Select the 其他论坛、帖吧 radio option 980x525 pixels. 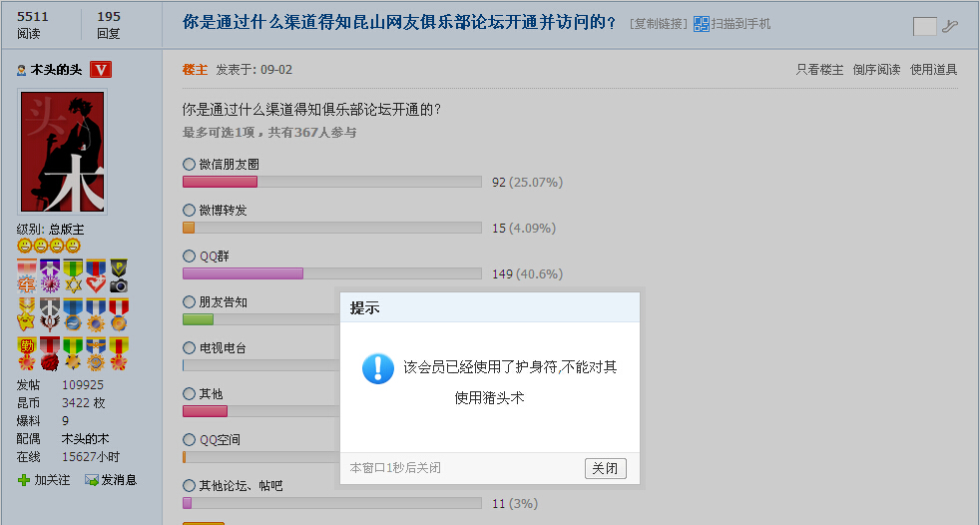coord(190,485)
